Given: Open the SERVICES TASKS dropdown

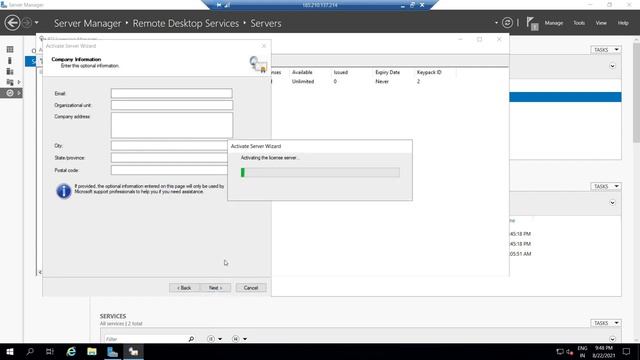Looking at the screenshot, I should pyautogui.click(x=606, y=323).
